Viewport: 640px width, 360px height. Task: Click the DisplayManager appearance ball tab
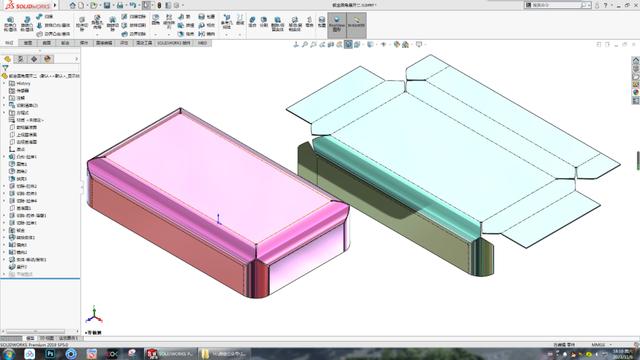[47, 59]
